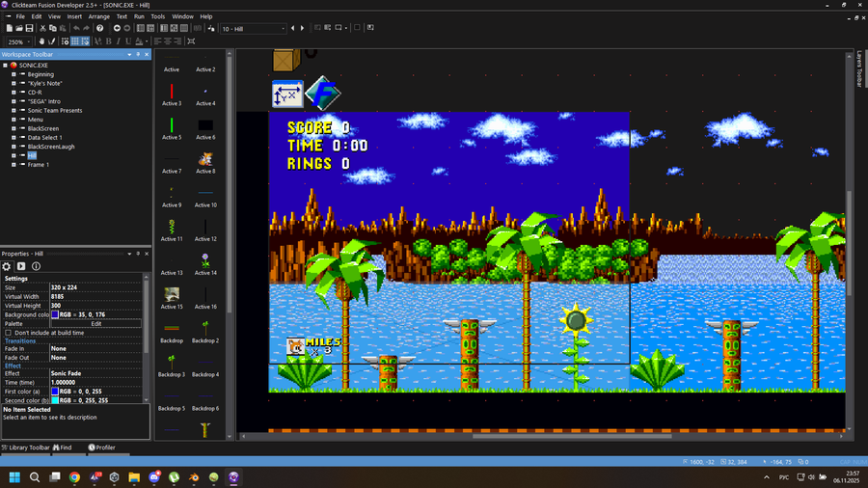Select the Frame 1 tree item

[39, 165]
